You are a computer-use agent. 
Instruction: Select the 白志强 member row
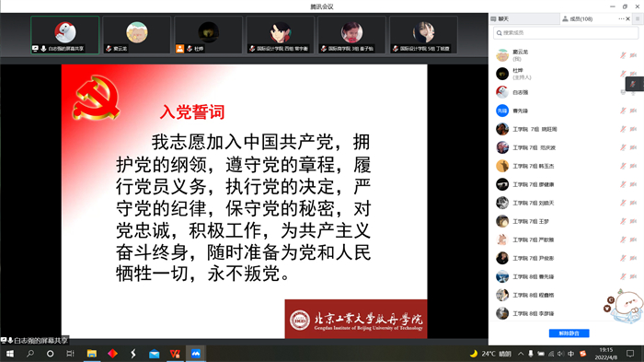(566, 92)
